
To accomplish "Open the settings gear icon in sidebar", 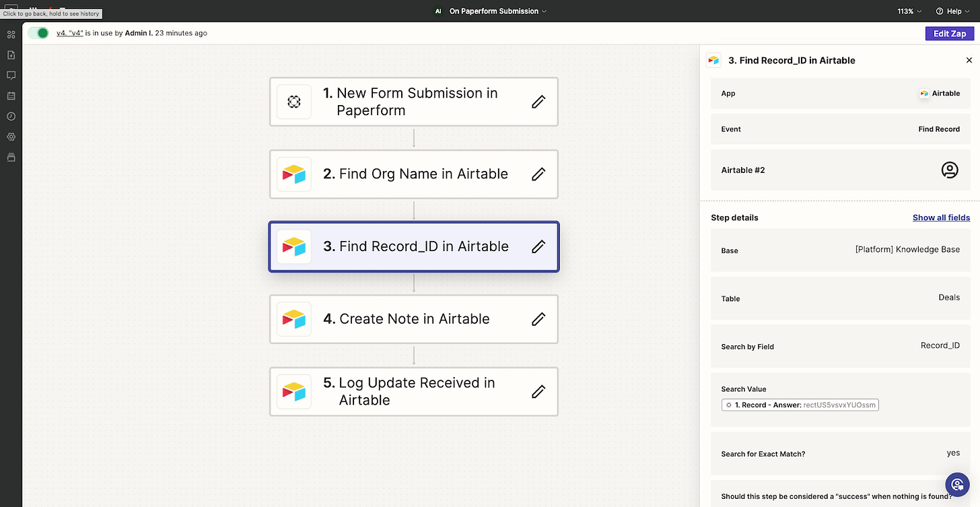I will [11, 137].
